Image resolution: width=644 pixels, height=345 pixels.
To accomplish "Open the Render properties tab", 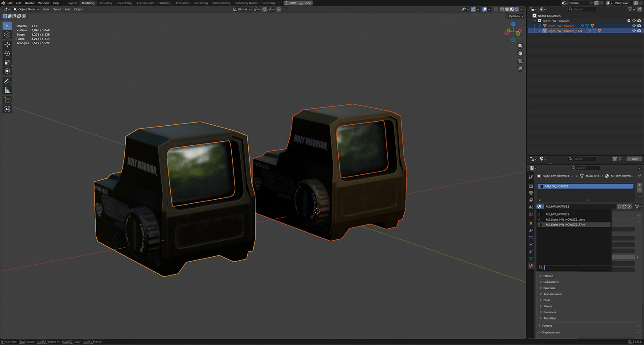I will tap(531, 186).
